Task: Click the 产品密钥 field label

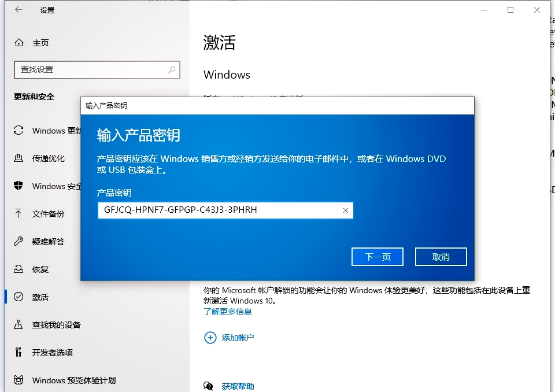Action: point(114,193)
